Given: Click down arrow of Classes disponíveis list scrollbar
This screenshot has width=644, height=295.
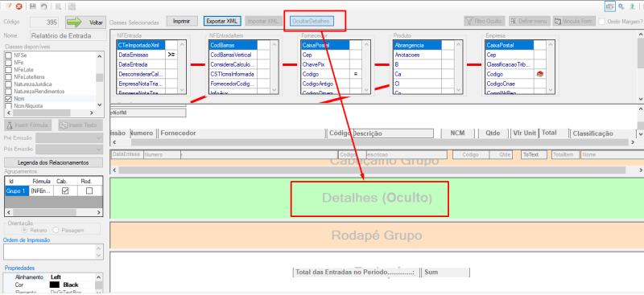Looking at the screenshot, I should tap(99, 105).
